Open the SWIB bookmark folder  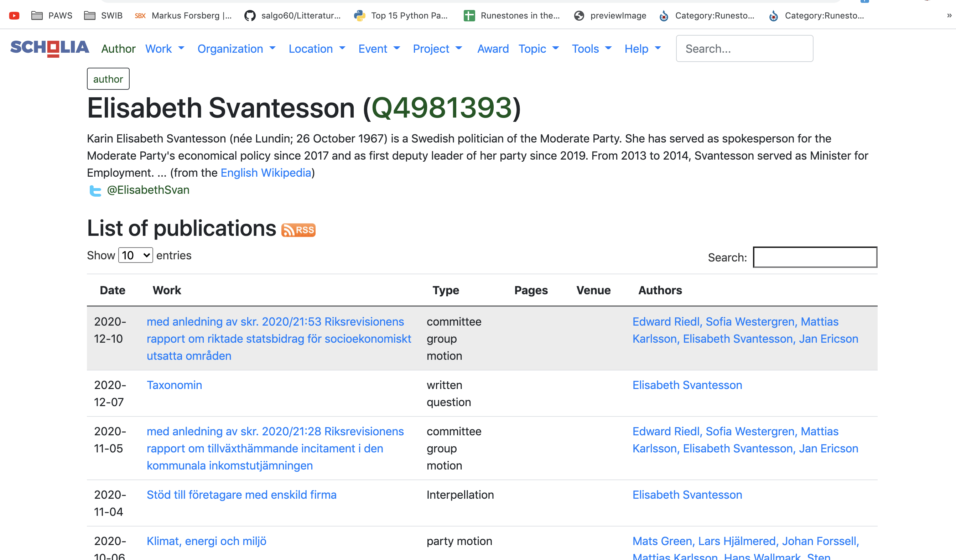tap(103, 16)
